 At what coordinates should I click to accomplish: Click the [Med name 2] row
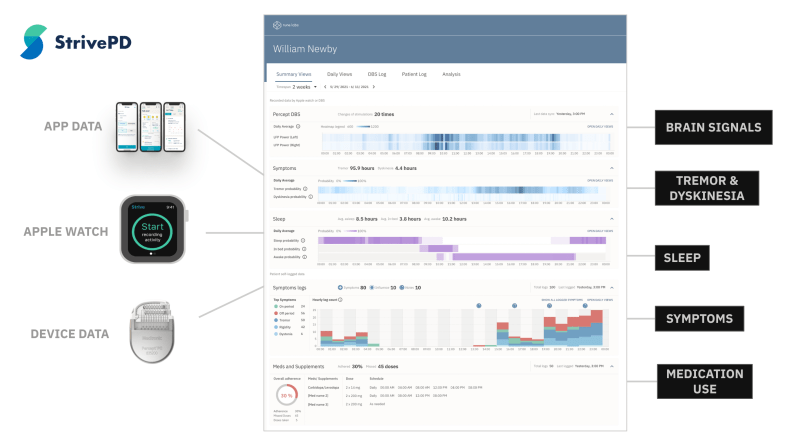coord(377,395)
